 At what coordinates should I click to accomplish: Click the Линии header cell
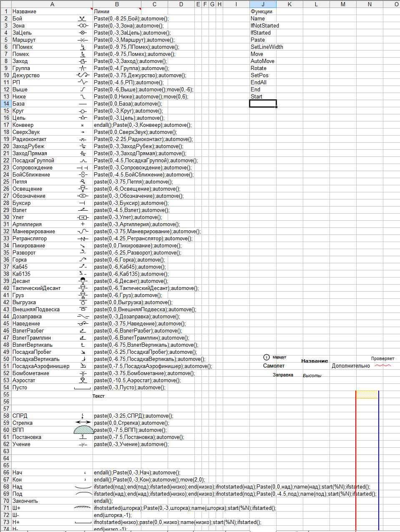tap(117, 11)
